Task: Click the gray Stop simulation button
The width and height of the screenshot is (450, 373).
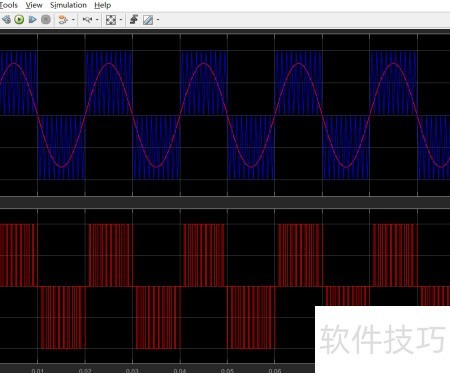Action: [46, 20]
